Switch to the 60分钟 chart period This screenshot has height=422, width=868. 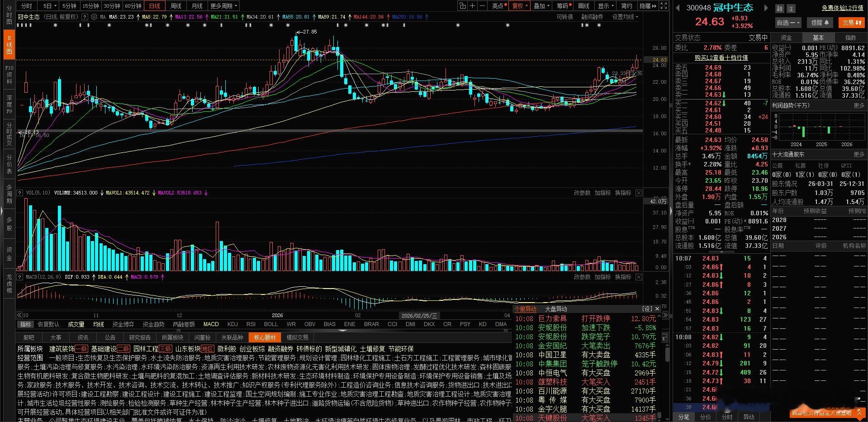[133, 6]
